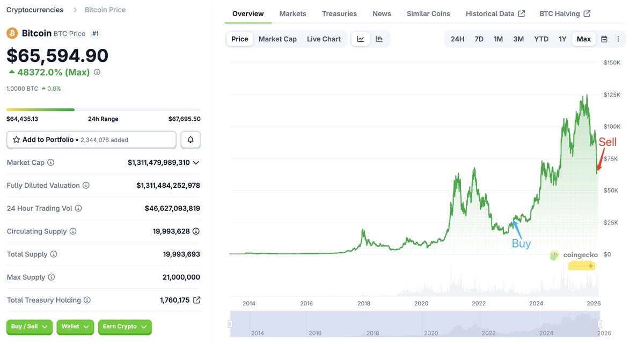Viewport: 644px width, 344px height.
Task: Select the 1Y time range
Action: click(x=562, y=39)
